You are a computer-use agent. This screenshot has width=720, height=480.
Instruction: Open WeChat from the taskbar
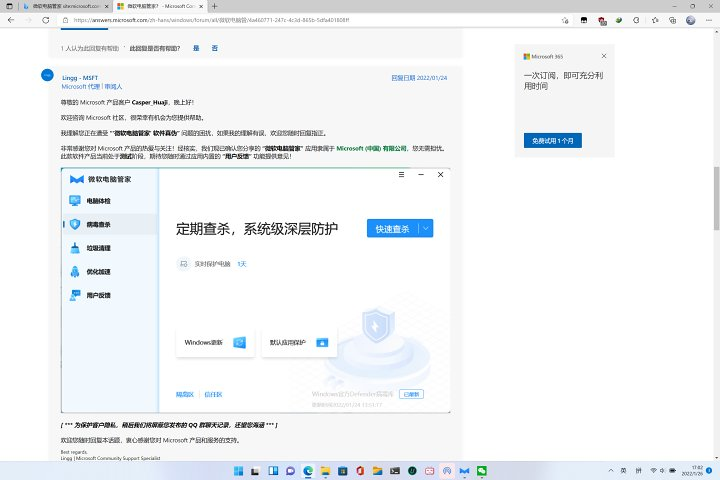click(x=482, y=471)
